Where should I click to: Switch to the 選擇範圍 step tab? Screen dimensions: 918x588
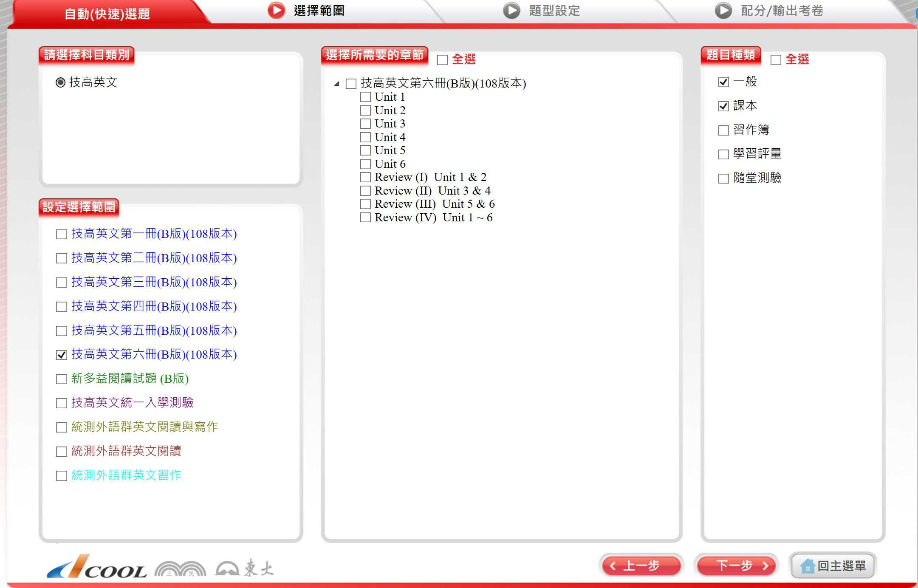(319, 11)
